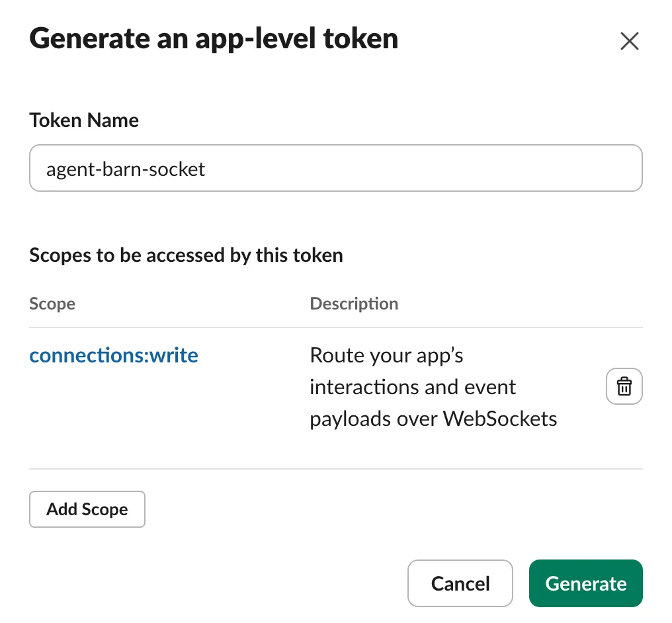This screenshot has width=672, height=623.
Task: Cancel token generation
Action: click(x=460, y=583)
